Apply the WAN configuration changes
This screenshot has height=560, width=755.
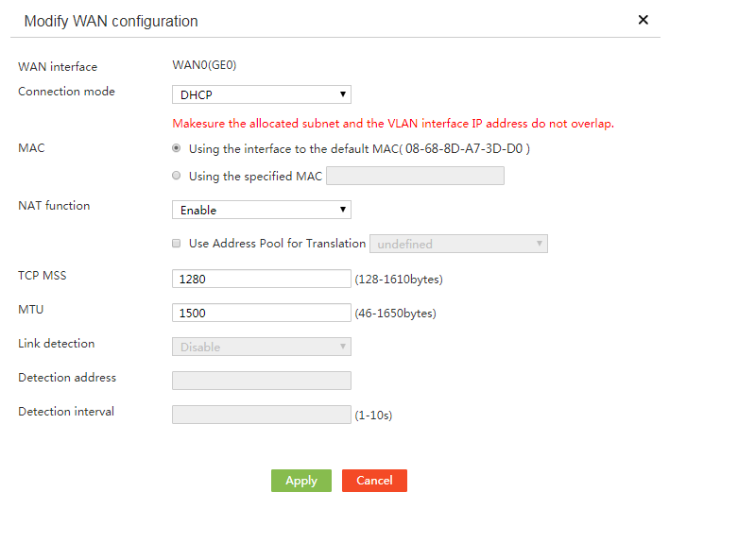tap(301, 481)
